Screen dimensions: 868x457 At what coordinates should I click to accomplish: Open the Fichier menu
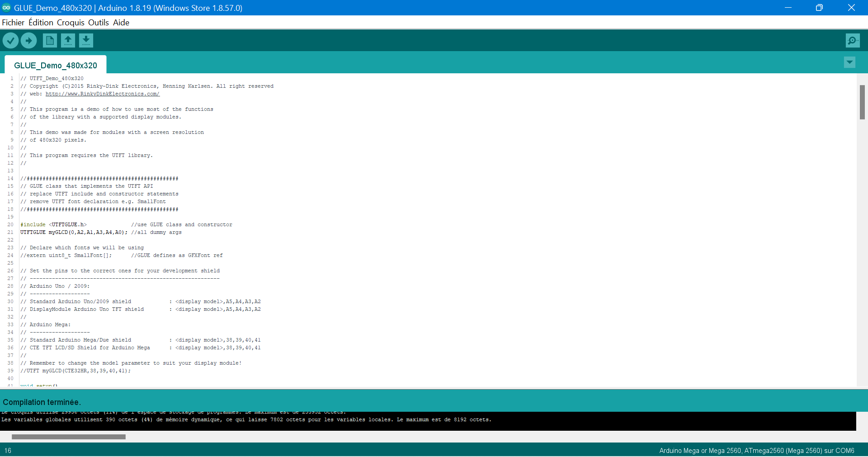13,23
